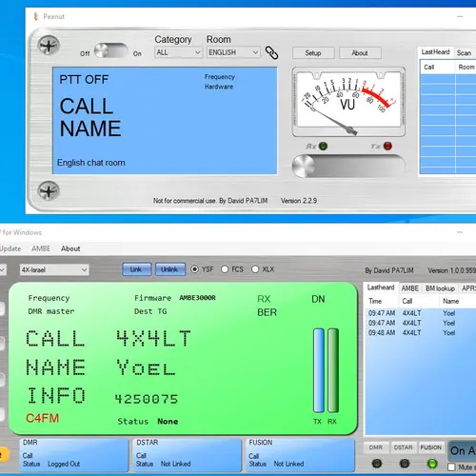Click the PTT slider knob below the VU meter
The width and height of the screenshot is (476, 476).
tap(304, 166)
